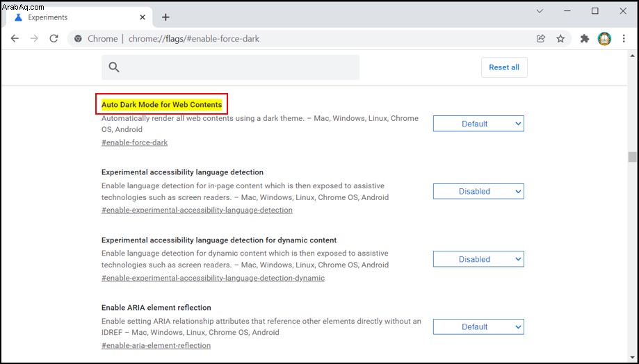The width and height of the screenshot is (639, 364).
Task: Follow the #enable-aria-element-reflection link
Action: (x=156, y=345)
